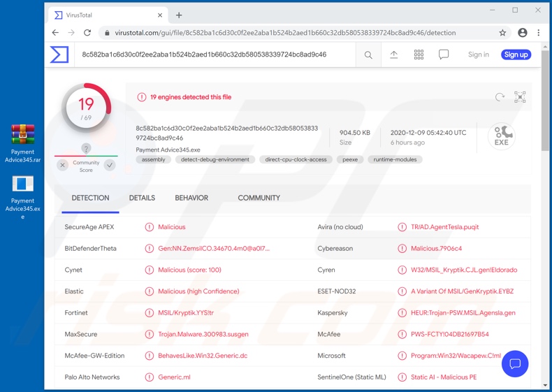Click the A Variant Of MSIL/GenKryptik.EYBZ result
Image resolution: width=552 pixels, height=392 pixels.
(463, 291)
